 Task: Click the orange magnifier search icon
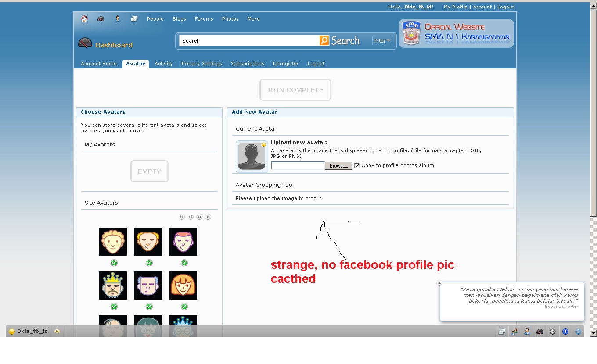coord(324,41)
